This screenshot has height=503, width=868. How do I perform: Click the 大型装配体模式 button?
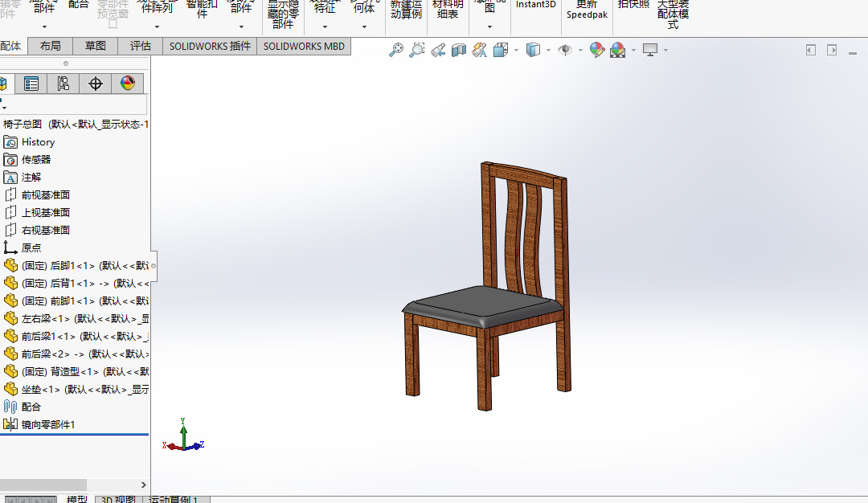point(673,14)
